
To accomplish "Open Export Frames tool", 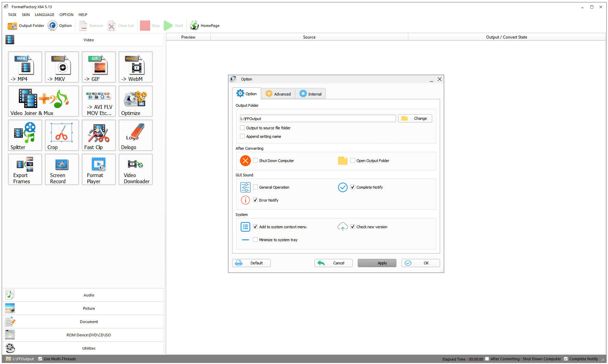I will 25,169.
